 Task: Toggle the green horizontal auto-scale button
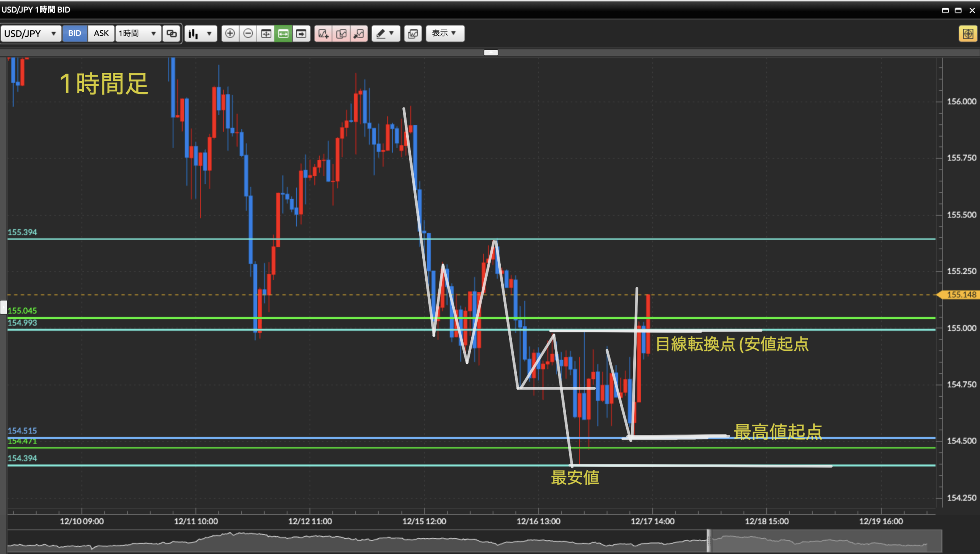point(284,34)
